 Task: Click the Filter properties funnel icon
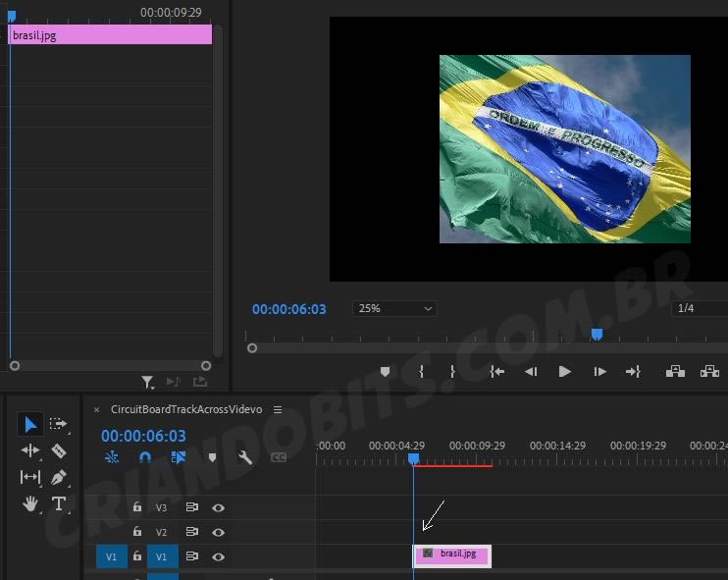point(147,382)
